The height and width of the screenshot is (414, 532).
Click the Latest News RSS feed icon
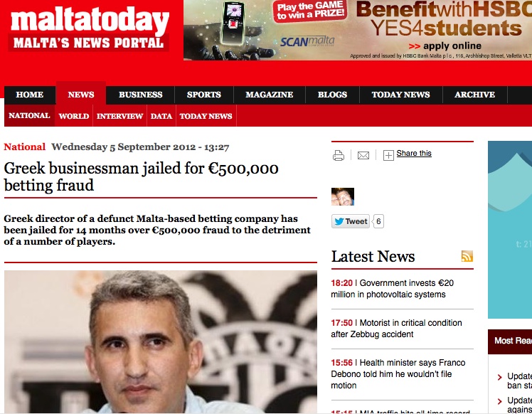coord(467,256)
